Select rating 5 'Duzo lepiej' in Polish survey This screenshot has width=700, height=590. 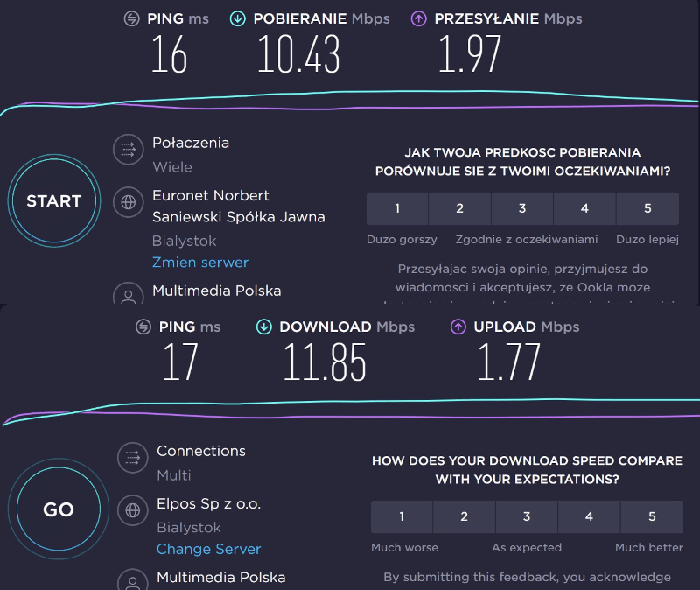[x=647, y=208]
